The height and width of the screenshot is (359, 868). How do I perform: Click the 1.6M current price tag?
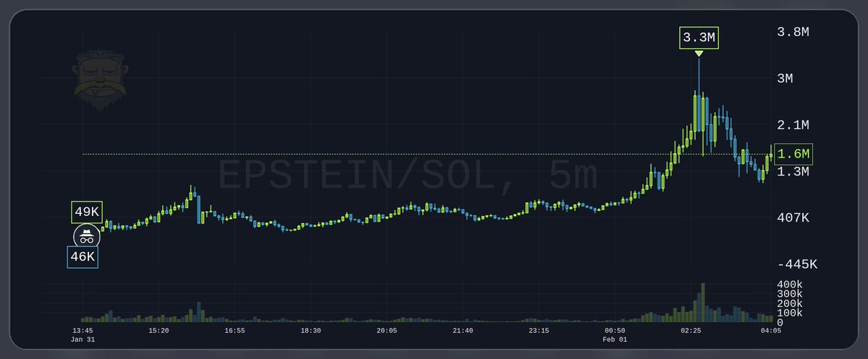[794, 154]
